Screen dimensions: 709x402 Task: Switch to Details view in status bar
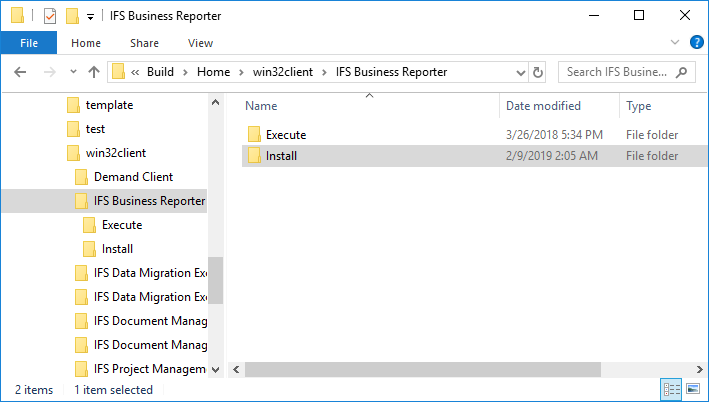(x=671, y=389)
